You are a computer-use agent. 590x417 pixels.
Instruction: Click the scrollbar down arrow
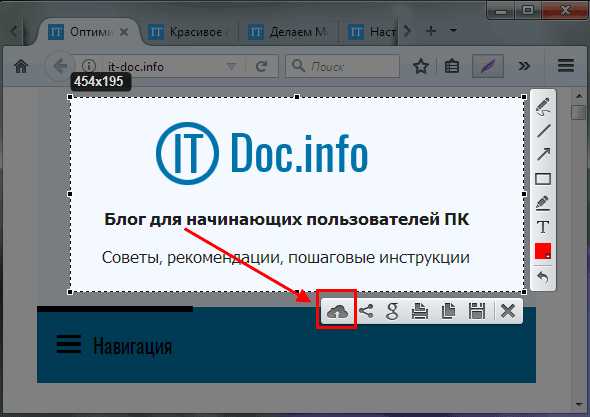[579, 404]
